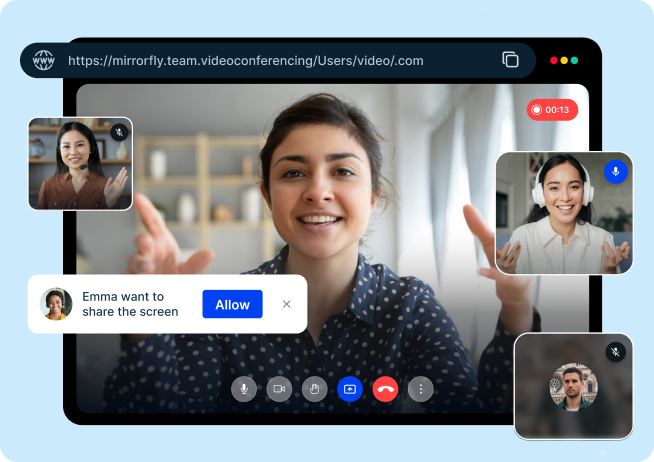This screenshot has height=462, width=654.
Task: Click the raise hand button
Action: 314,389
